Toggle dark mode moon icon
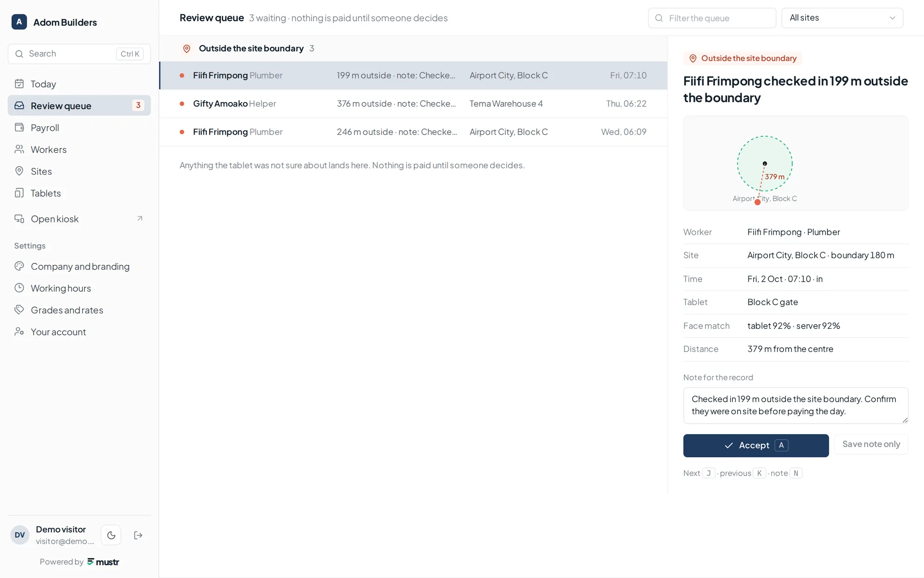The height and width of the screenshot is (578, 924). 111,535
